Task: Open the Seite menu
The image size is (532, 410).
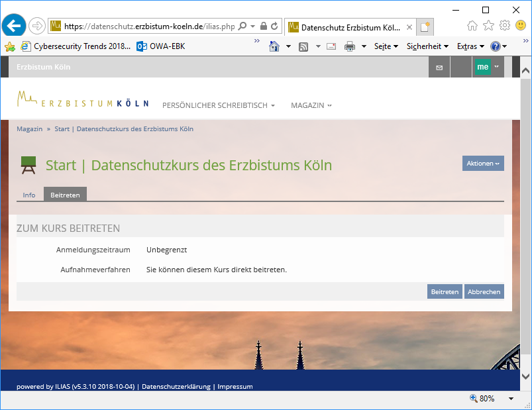Action: click(386, 46)
